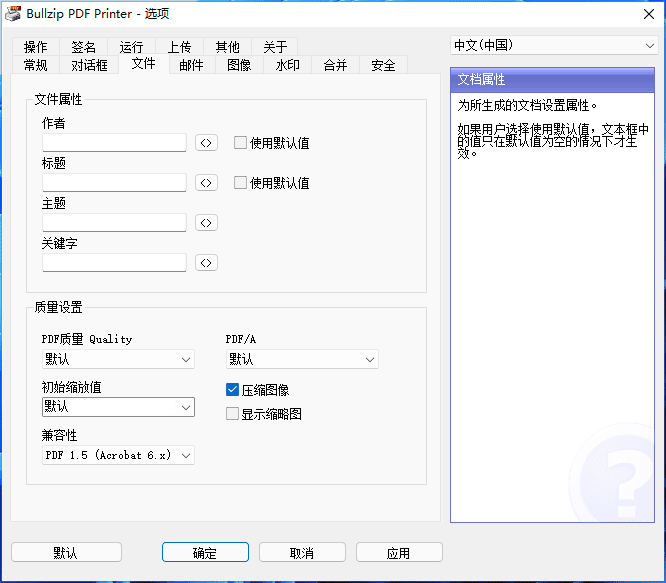
Task: Click the macro button next to 关键字 field
Action: click(205, 263)
